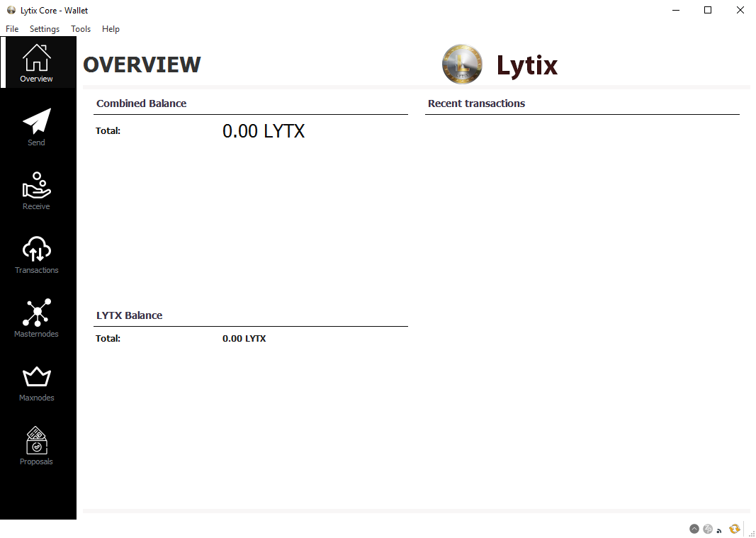Select the large 0.00 LYTX combined total

(264, 131)
